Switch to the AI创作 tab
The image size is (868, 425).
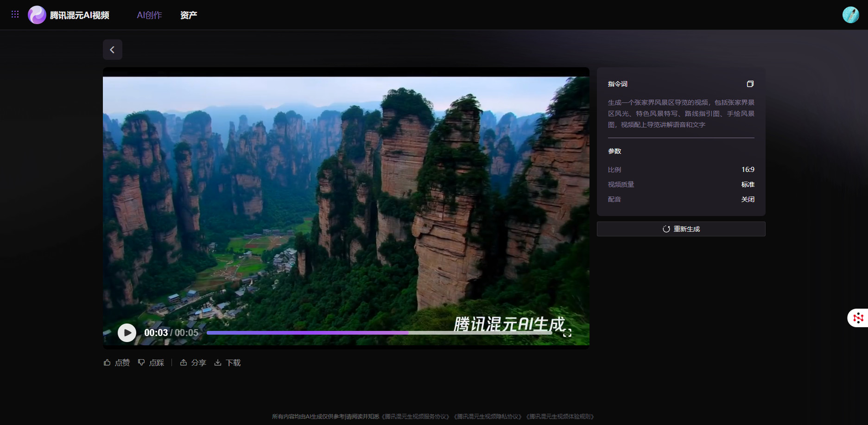149,15
